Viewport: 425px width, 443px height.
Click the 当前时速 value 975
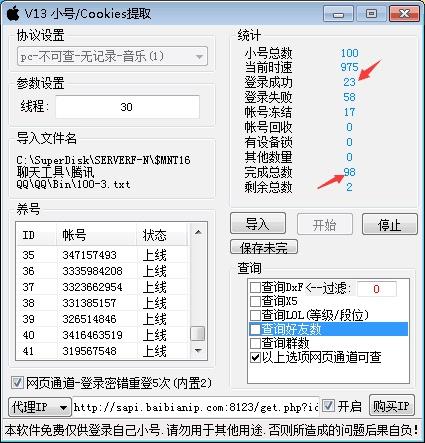pyautogui.click(x=349, y=67)
